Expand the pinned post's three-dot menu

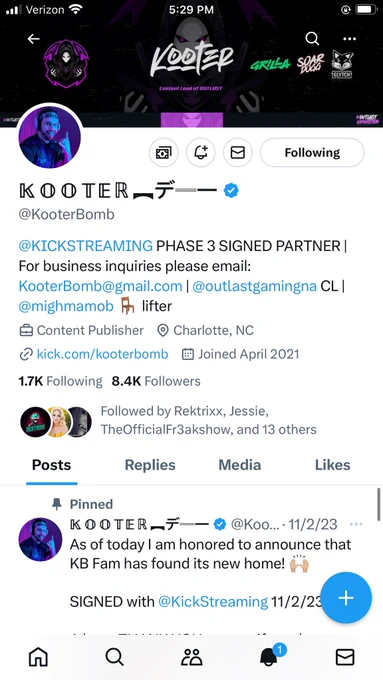click(x=356, y=524)
